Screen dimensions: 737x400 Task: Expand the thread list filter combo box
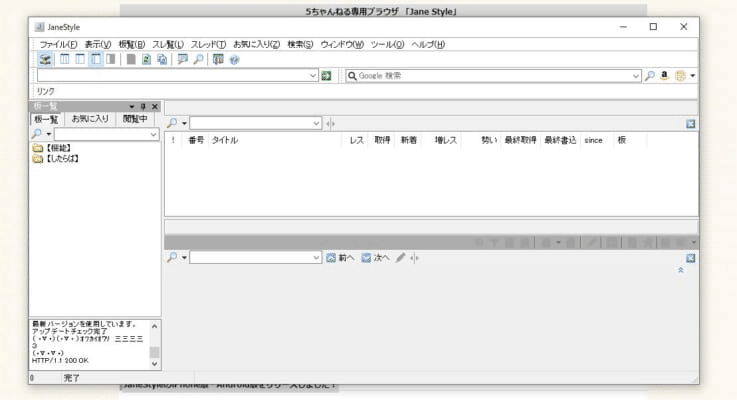tap(316, 124)
